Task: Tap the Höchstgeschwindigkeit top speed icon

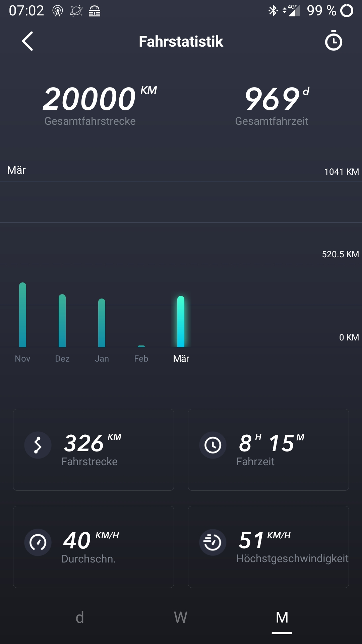Action: click(x=213, y=542)
